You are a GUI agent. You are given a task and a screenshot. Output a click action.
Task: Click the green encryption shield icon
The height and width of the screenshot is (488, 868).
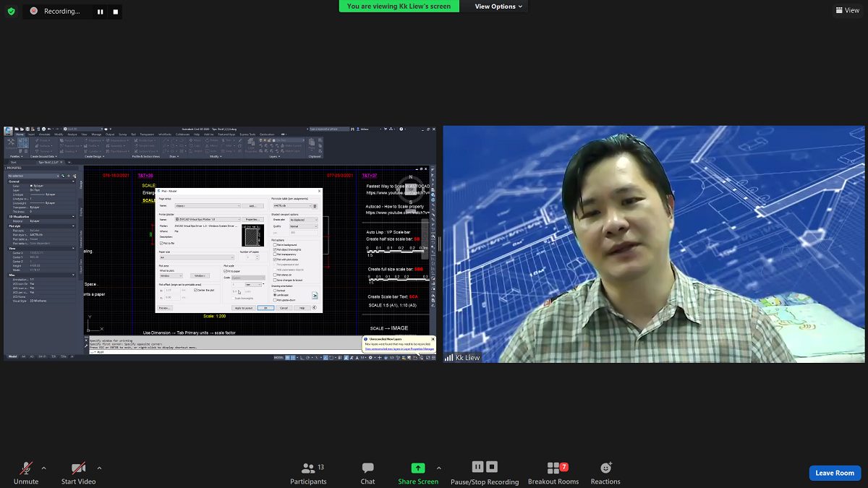pyautogui.click(x=11, y=11)
